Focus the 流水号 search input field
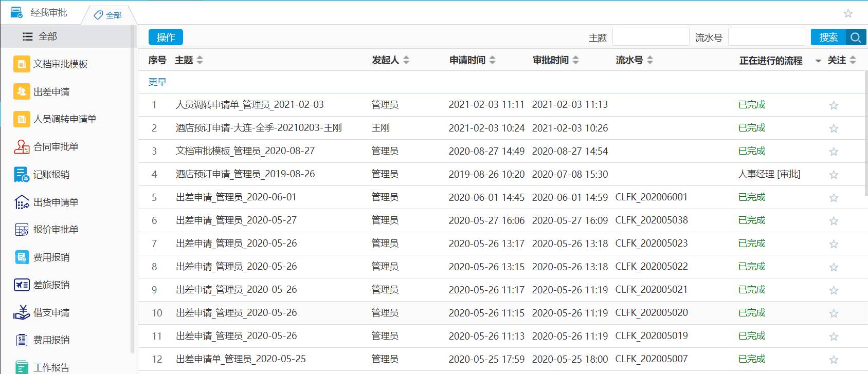868x374 pixels. click(x=766, y=38)
